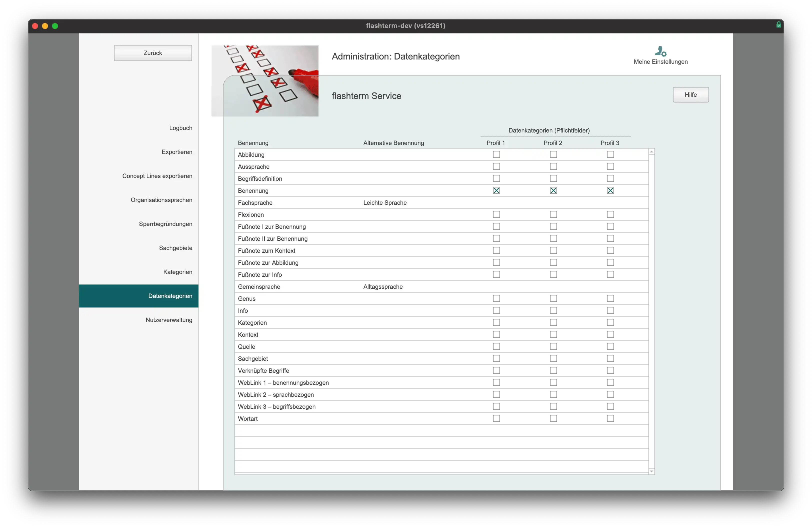Open Organisationssprachen in the sidebar
812x528 pixels.
click(x=161, y=200)
